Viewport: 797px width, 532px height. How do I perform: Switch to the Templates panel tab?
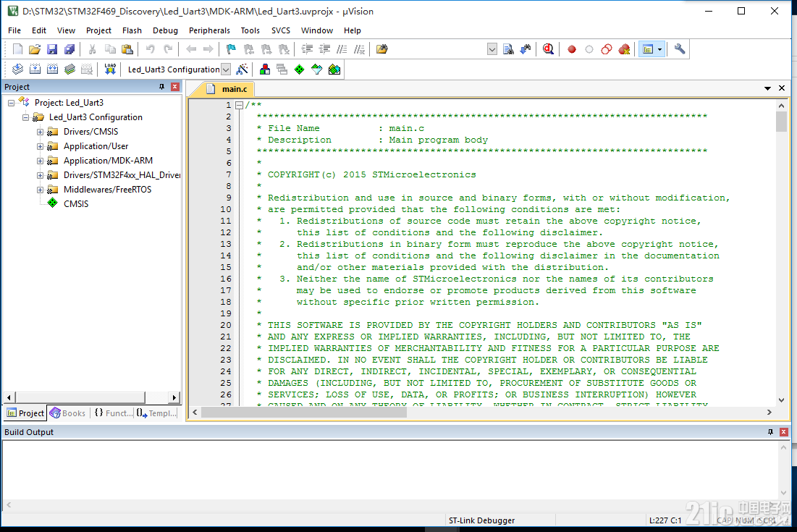tap(157, 413)
